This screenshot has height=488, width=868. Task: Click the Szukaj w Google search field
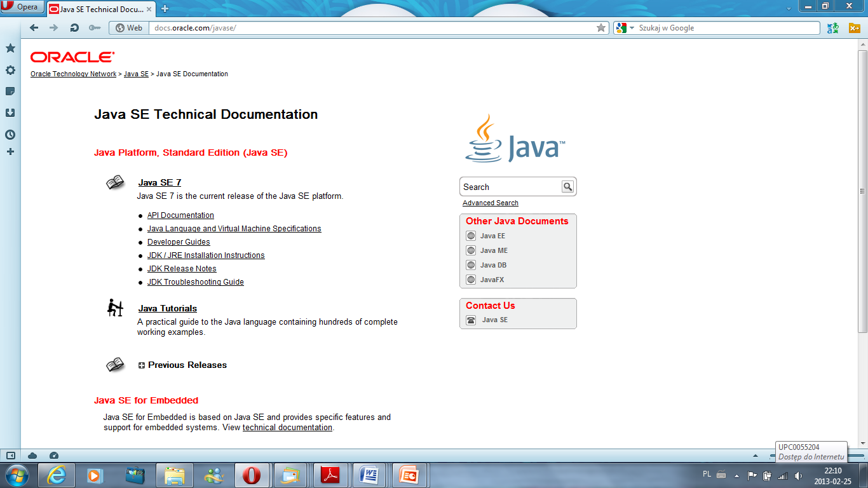pos(728,28)
